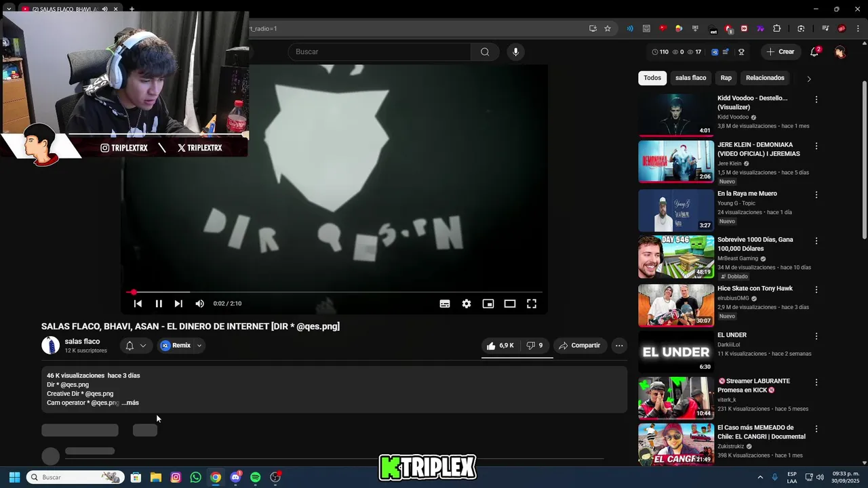
Task: Select the salas flaco filter chip
Action: 690,78
